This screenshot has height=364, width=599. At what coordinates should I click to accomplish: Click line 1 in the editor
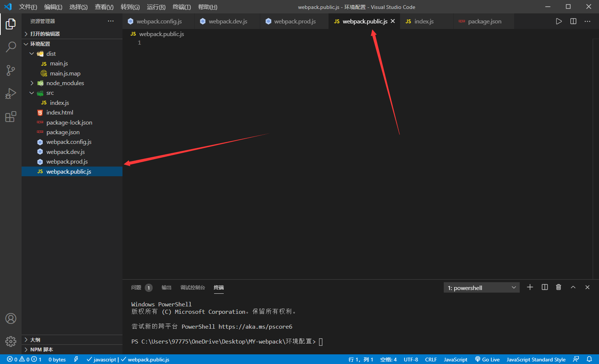point(357,43)
